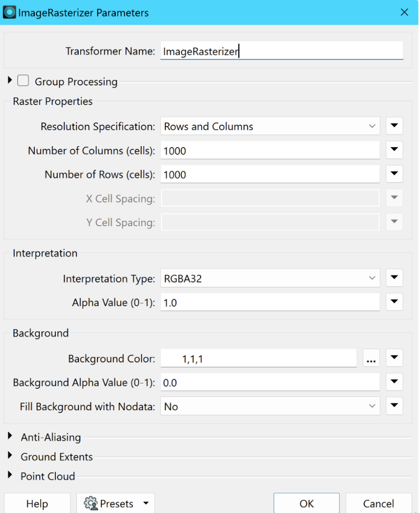This screenshot has width=420, height=513.
Task: Click arrow menu beside Background Alpha Value
Action: (394, 382)
